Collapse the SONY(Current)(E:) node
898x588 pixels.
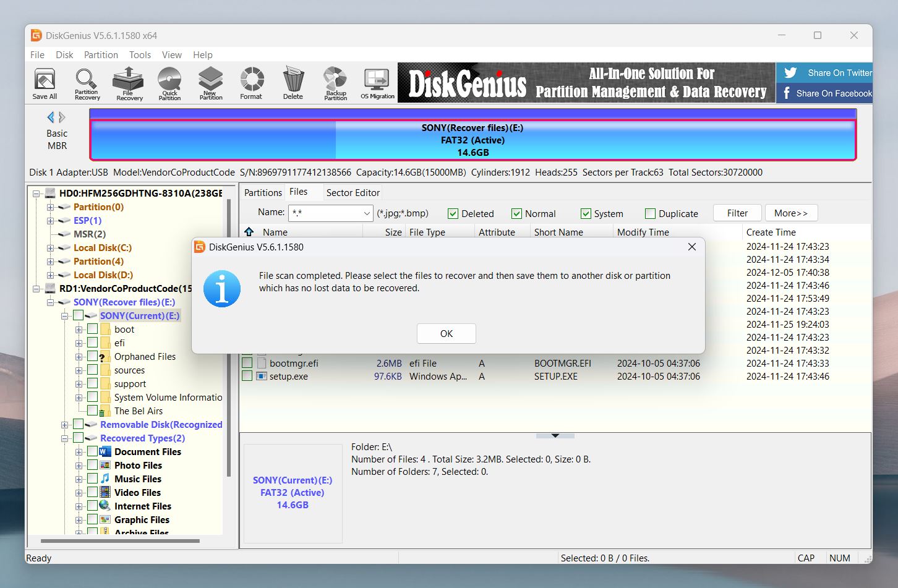[64, 316]
